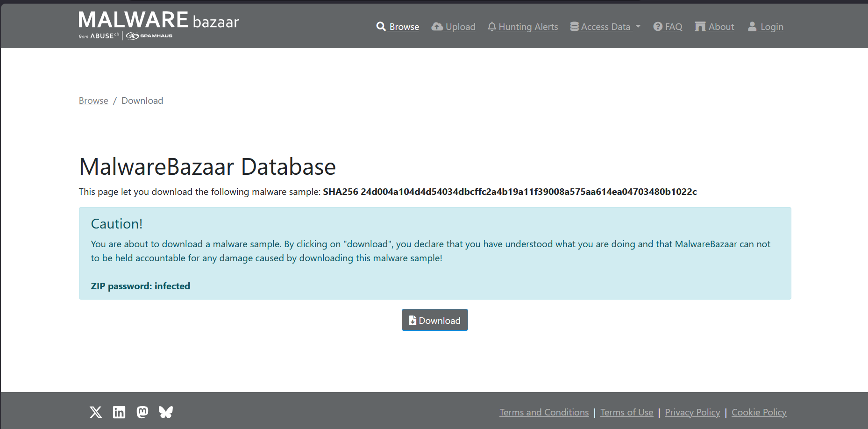View the Privacy Policy link
This screenshot has height=429, width=868.
[692, 412]
